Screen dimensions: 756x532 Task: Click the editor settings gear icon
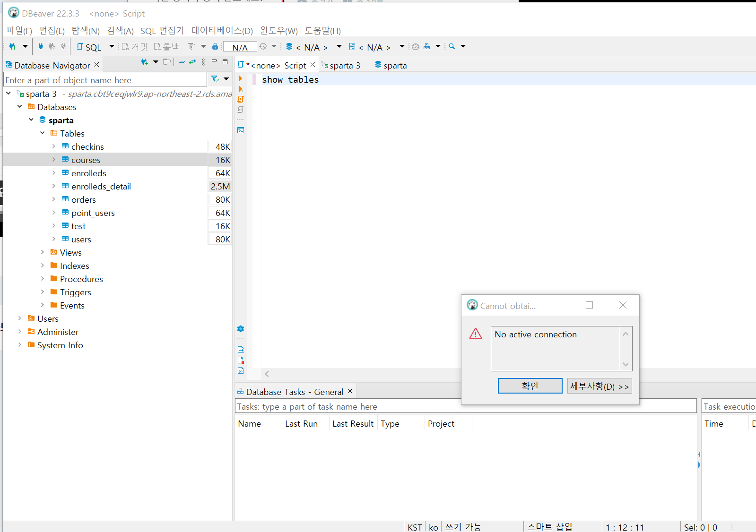coord(241,329)
